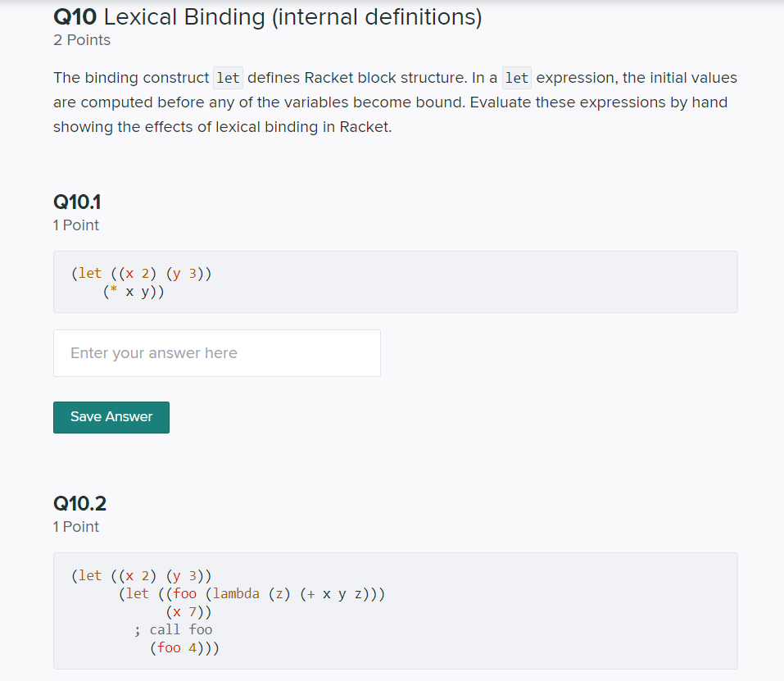Click the '2 Points' label under Q10
Viewport: 784px width, 681px height.
pos(81,39)
